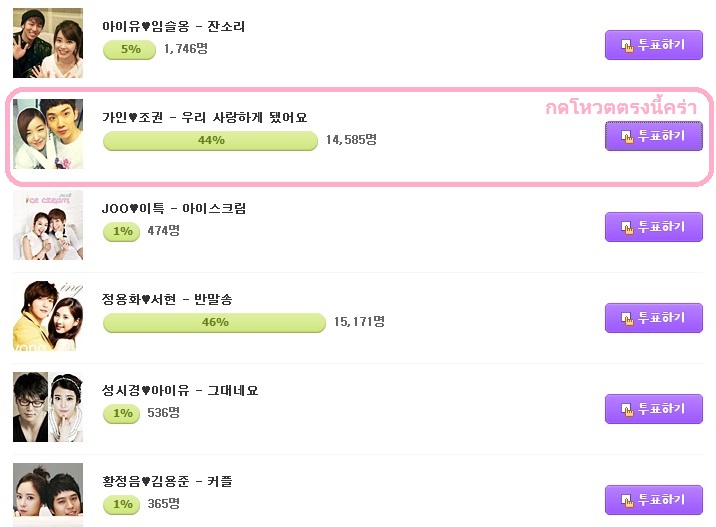The image size is (716, 527).
Task: Open JOO♥이특 ice cream album thumbnail
Action: (48, 225)
